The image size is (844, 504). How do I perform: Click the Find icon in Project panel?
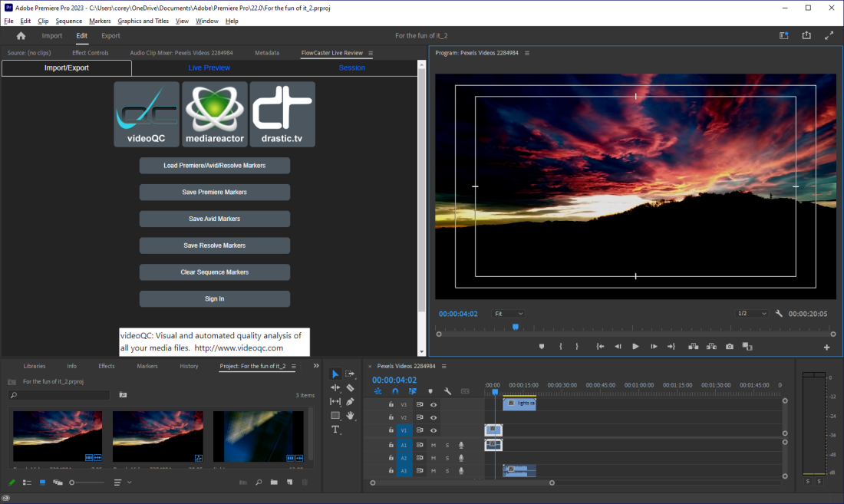259,483
